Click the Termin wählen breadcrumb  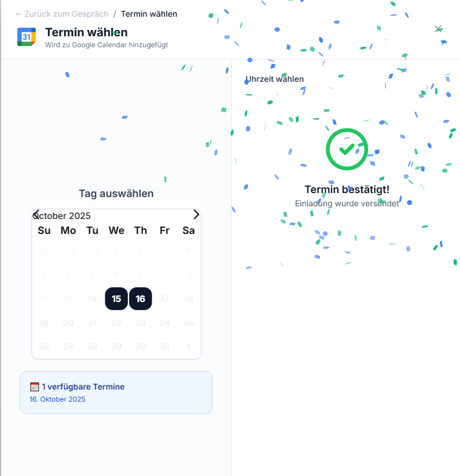(149, 14)
